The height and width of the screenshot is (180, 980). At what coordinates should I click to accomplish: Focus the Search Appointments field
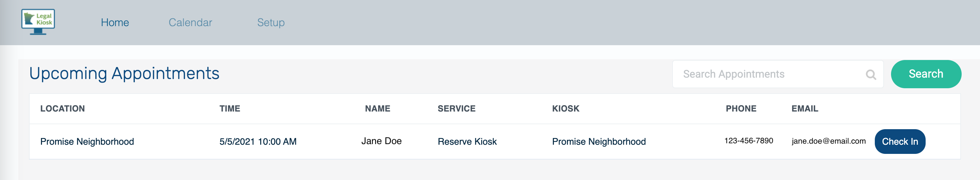[x=778, y=74]
